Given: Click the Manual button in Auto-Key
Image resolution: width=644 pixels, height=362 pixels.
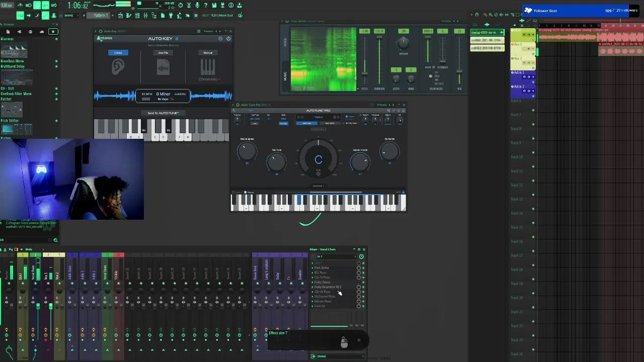Looking at the screenshot, I should (x=208, y=53).
